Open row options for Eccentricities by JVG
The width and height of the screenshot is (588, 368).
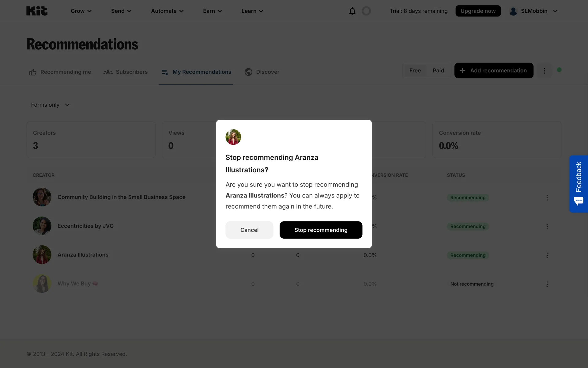point(547,226)
